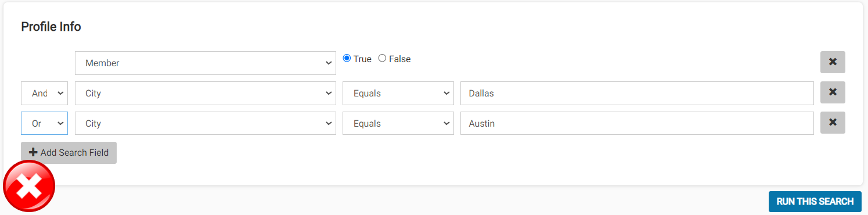This screenshot has height=215, width=868.
Task: Select the False radio button
Action: point(382,58)
